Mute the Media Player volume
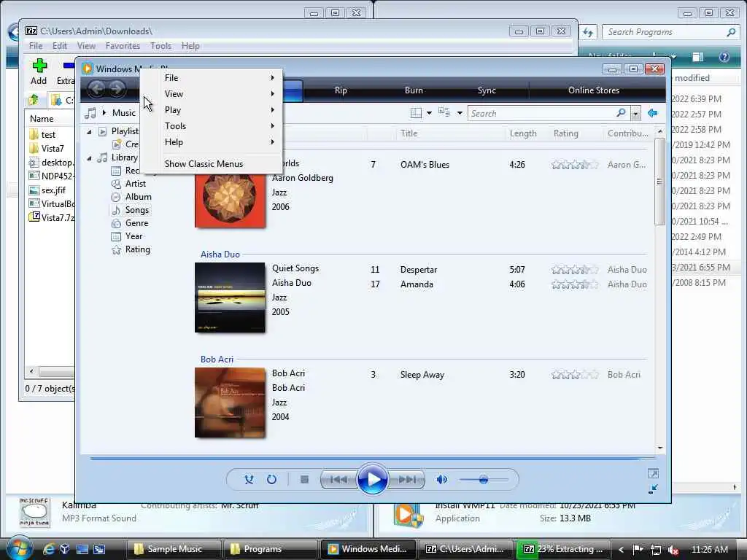This screenshot has height=560, width=747. tap(441, 480)
